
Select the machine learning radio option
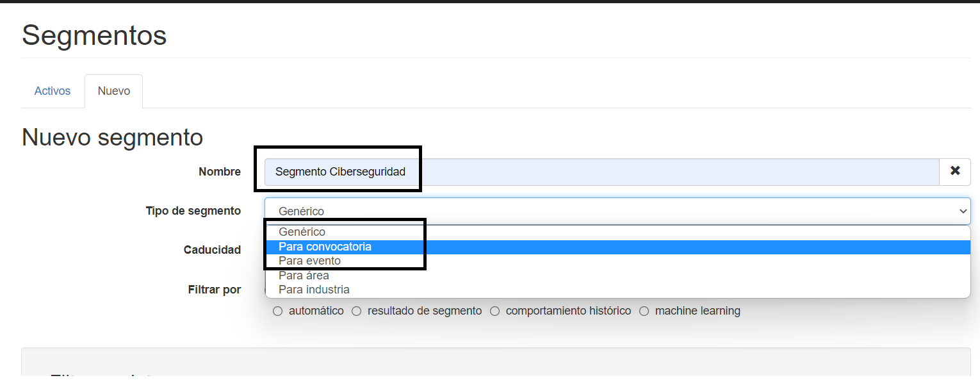[x=644, y=311]
